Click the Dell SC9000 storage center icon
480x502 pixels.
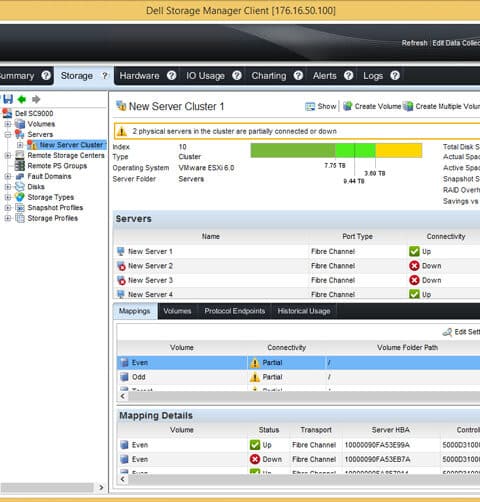click(7, 113)
